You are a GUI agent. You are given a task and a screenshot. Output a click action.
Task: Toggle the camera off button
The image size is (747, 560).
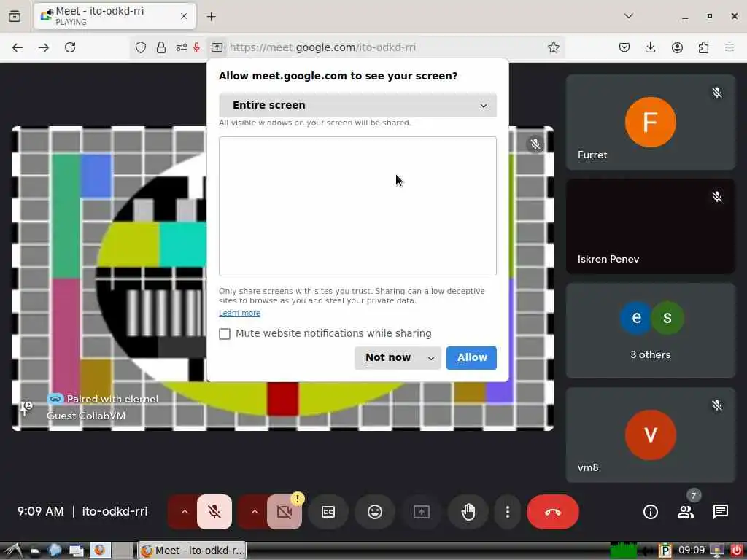tap(285, 512)
